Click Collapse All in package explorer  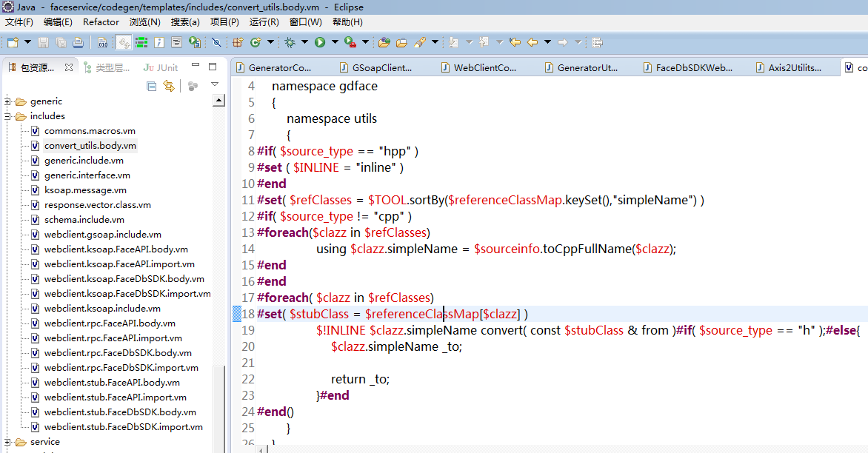pyautogui.click(x=151, y=86)
